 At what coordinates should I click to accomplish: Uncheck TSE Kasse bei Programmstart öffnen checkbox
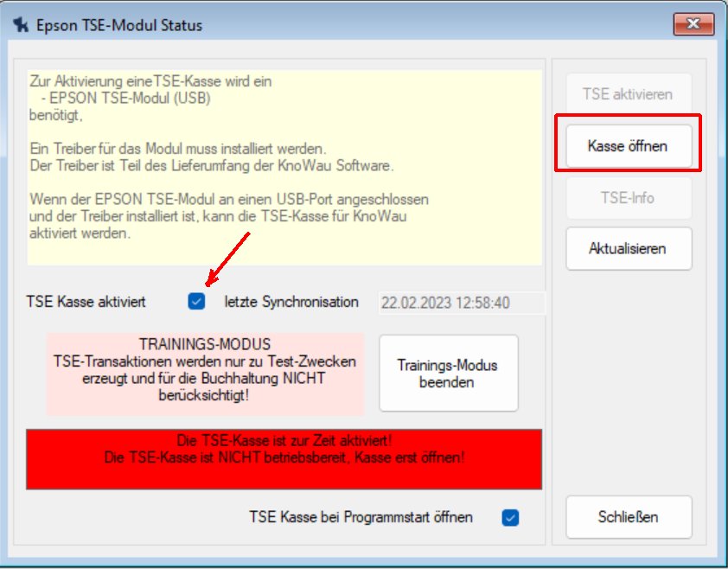point(510,518)
